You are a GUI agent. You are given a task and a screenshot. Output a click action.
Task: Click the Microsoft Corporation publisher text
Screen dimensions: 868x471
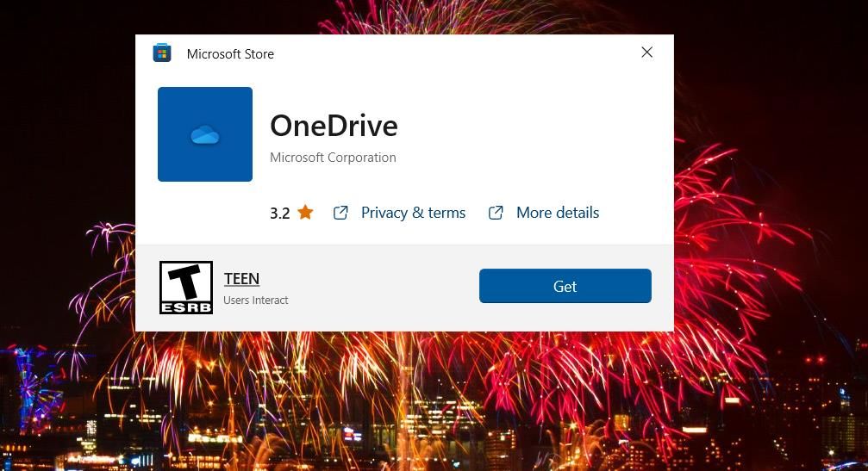[x=333, y=158]
